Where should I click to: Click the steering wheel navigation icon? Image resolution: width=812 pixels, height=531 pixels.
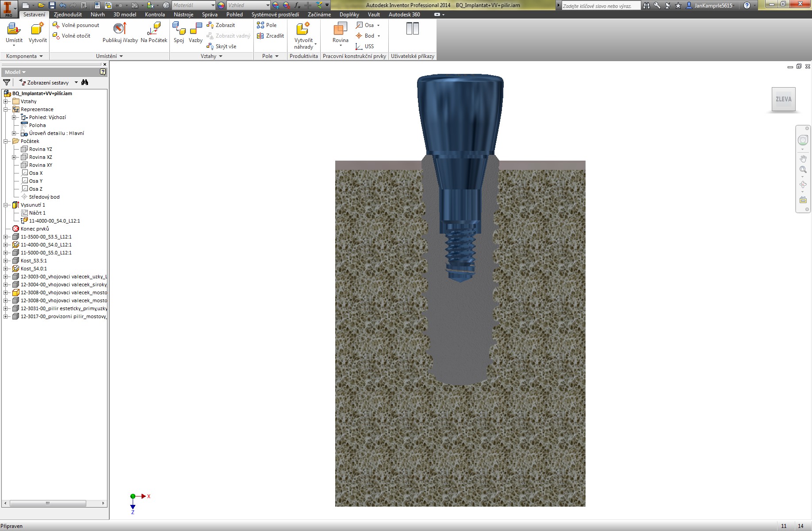(x=803, y=140)
